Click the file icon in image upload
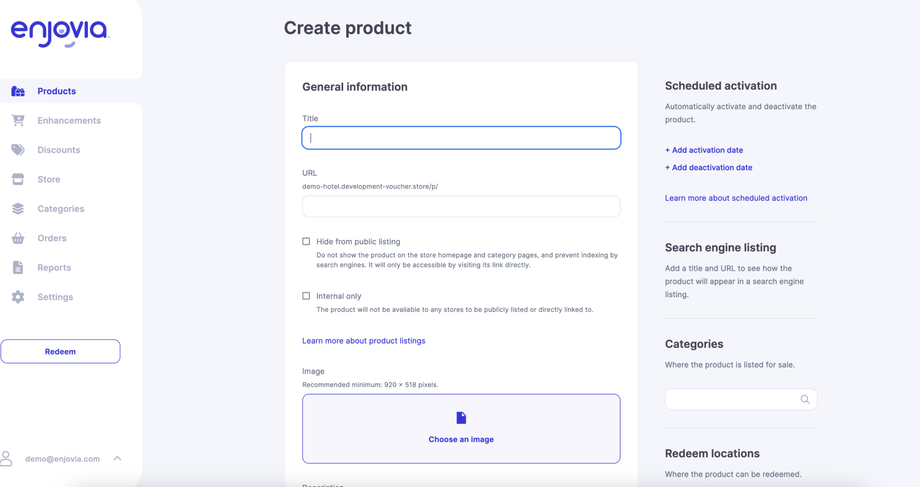This screenshot has width=920, height=487. (x=461, y=418)
